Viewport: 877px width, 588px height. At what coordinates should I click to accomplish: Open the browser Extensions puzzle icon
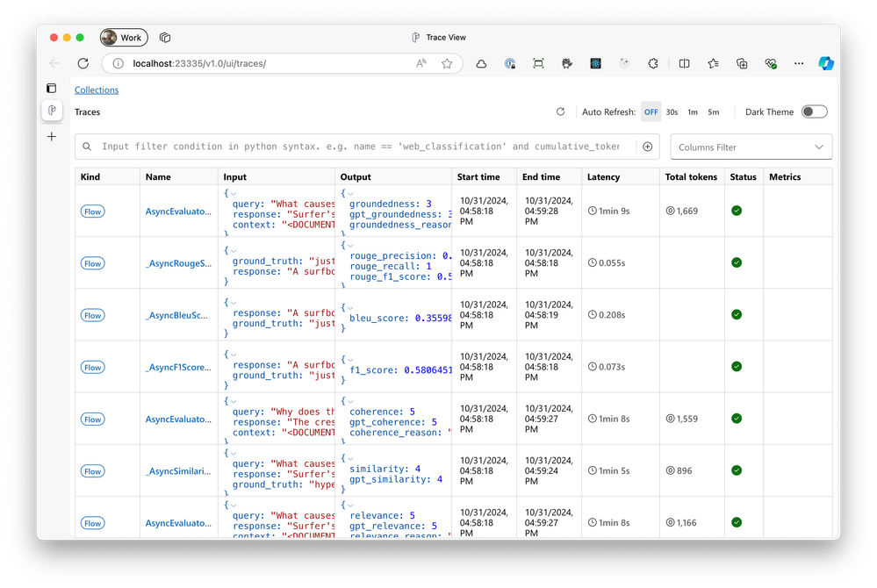point(653,64)
